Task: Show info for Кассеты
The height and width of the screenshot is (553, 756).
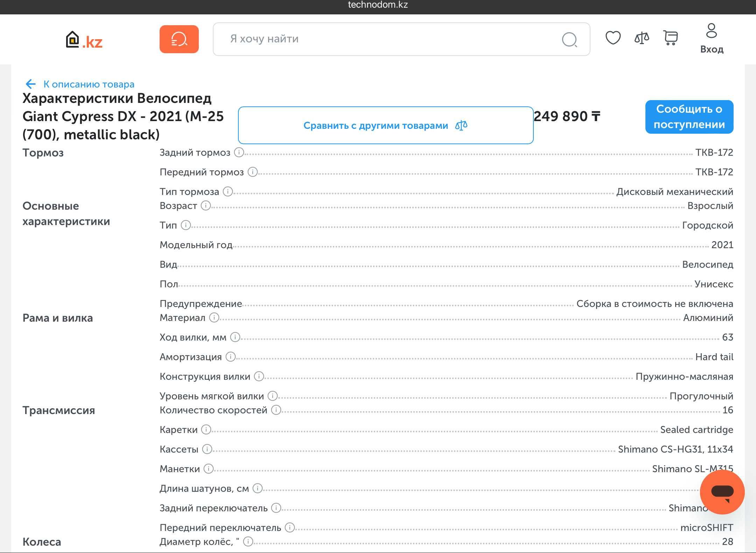Action: (x=207, y=449)
